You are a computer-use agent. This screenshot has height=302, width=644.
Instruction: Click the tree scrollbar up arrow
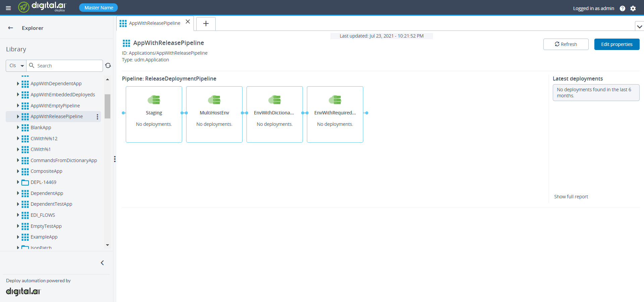click(107, 80)
